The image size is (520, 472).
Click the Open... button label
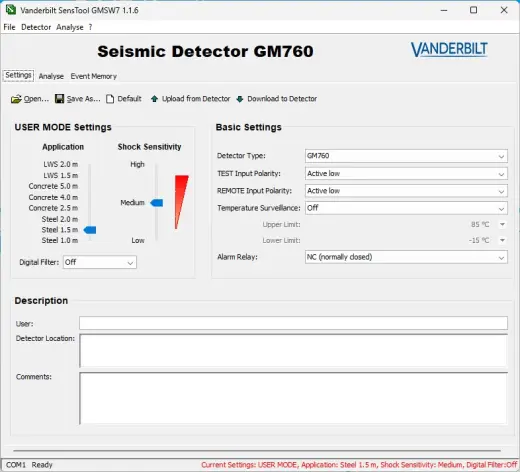tap(36, 99)
